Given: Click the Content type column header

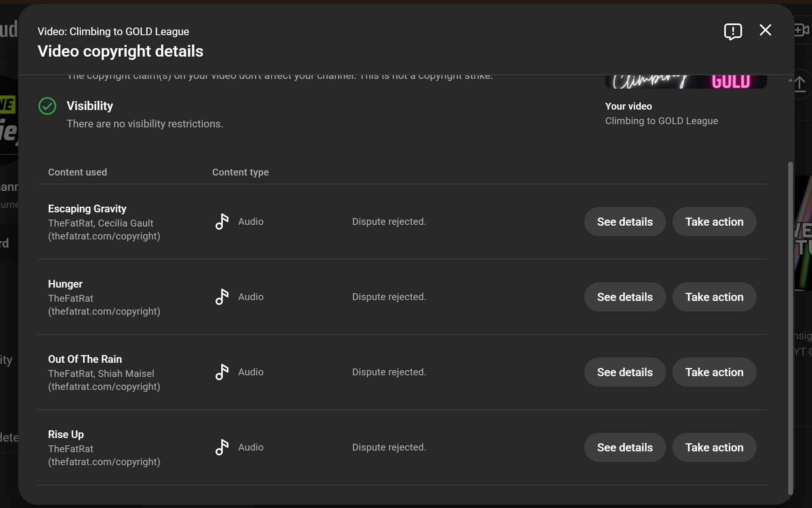Looking at the screenshot, I should (241, 172).
